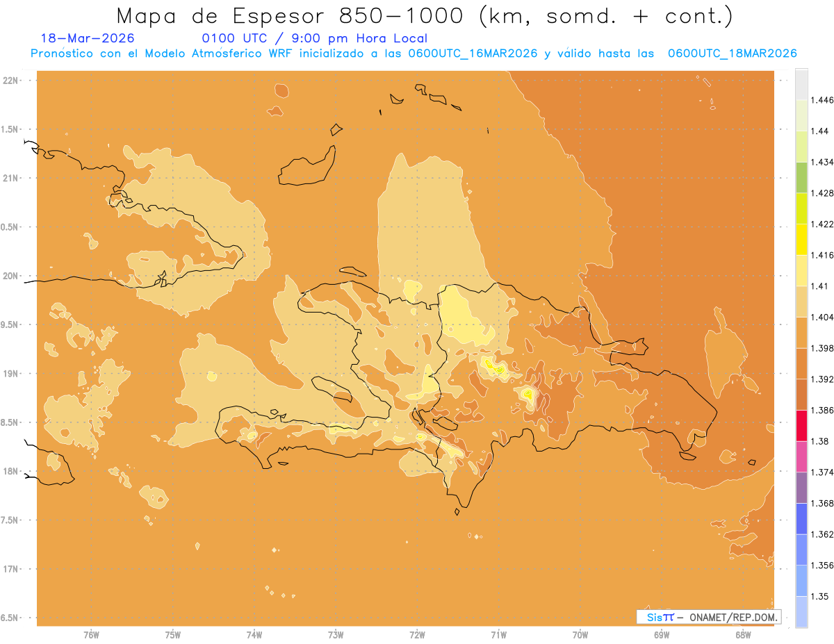The height and width of the screenshot is (644, 834).
Task: Click the '76W' longitude label
Action: [91, 635]
